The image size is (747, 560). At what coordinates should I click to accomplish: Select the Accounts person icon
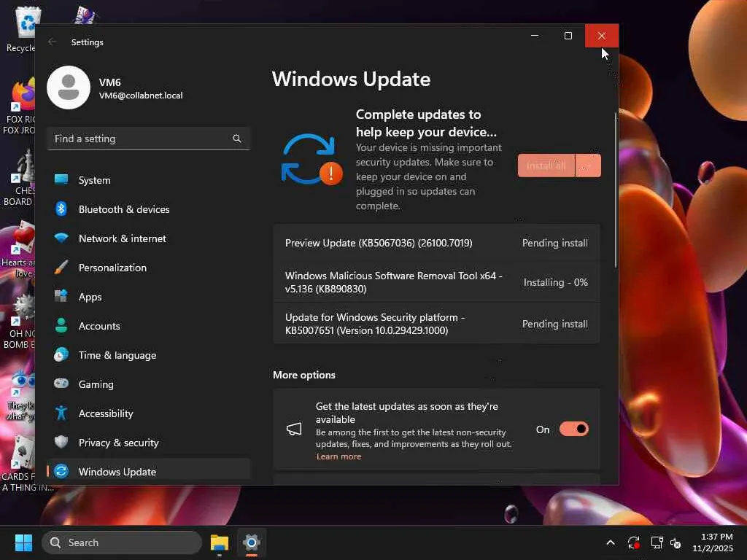[x=61, y=325]
